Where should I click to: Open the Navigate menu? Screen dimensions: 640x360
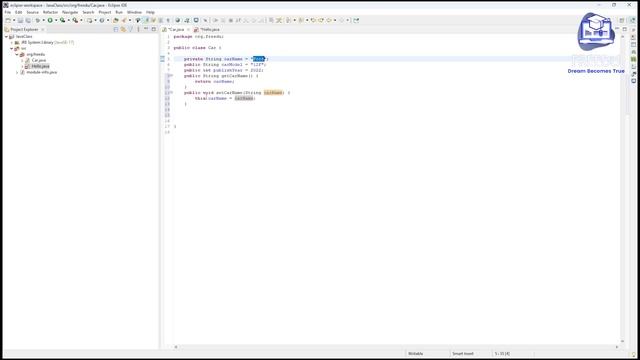70,12
